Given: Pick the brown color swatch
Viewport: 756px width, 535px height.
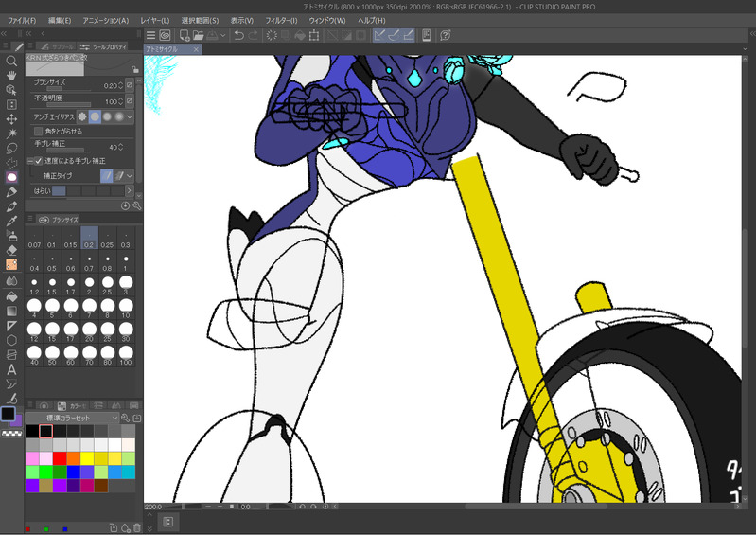Looking at the screenshot, I should point(101,486).
